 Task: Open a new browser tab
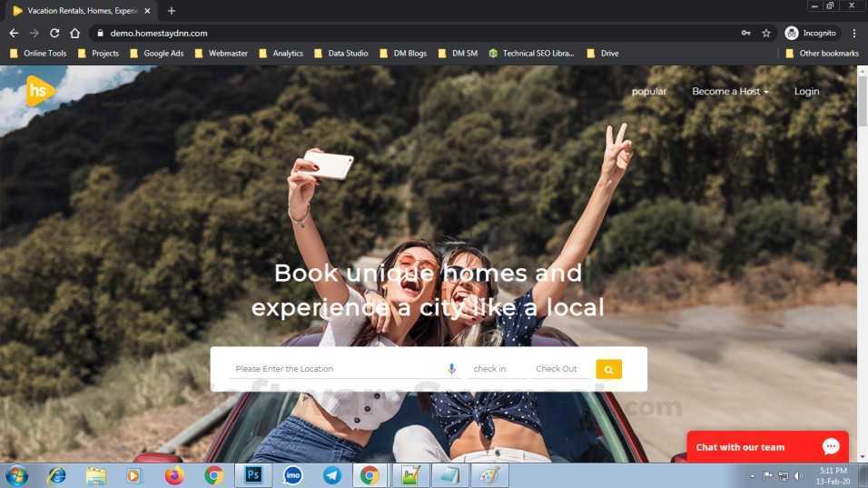point(171,11)
